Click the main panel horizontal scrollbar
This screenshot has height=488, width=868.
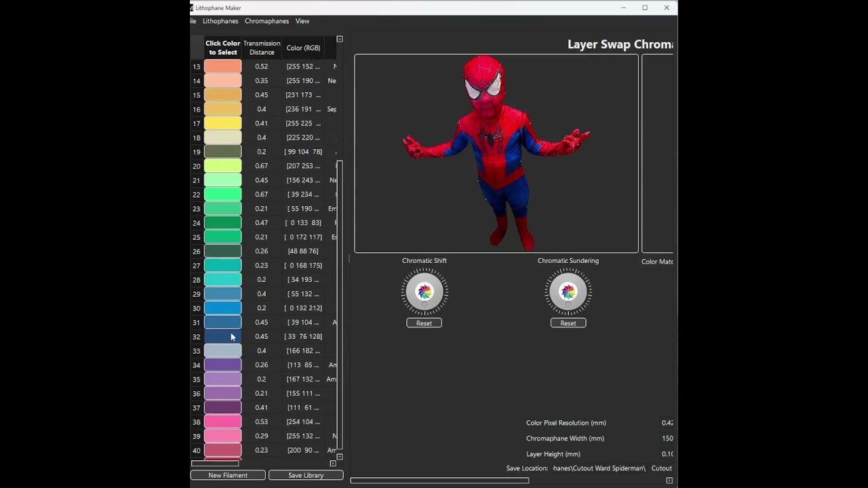click(x=439, y=481)
